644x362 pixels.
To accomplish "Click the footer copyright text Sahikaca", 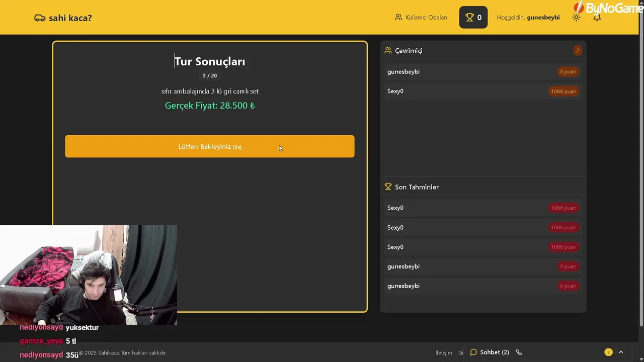I will coord(122,353).
